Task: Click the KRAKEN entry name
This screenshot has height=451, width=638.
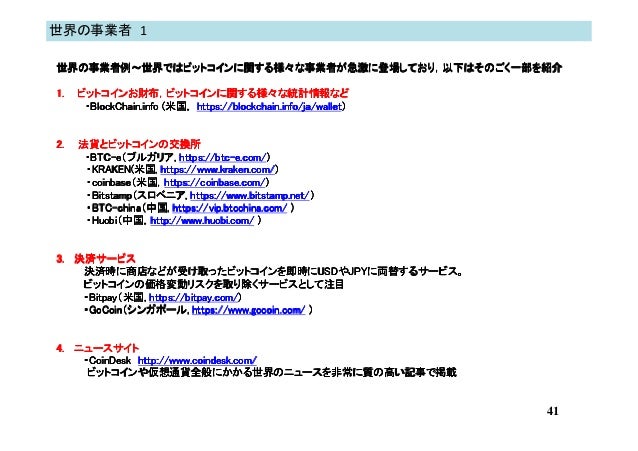Action: [111, 170]
